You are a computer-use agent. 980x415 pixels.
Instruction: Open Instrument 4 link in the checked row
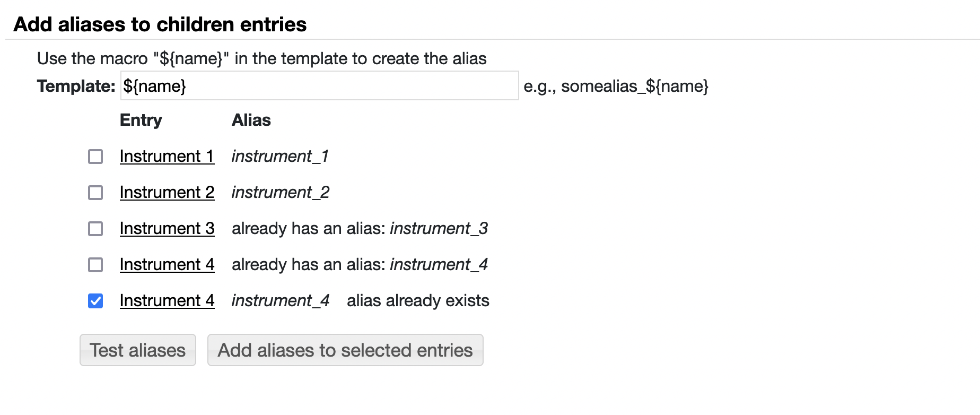167,301
